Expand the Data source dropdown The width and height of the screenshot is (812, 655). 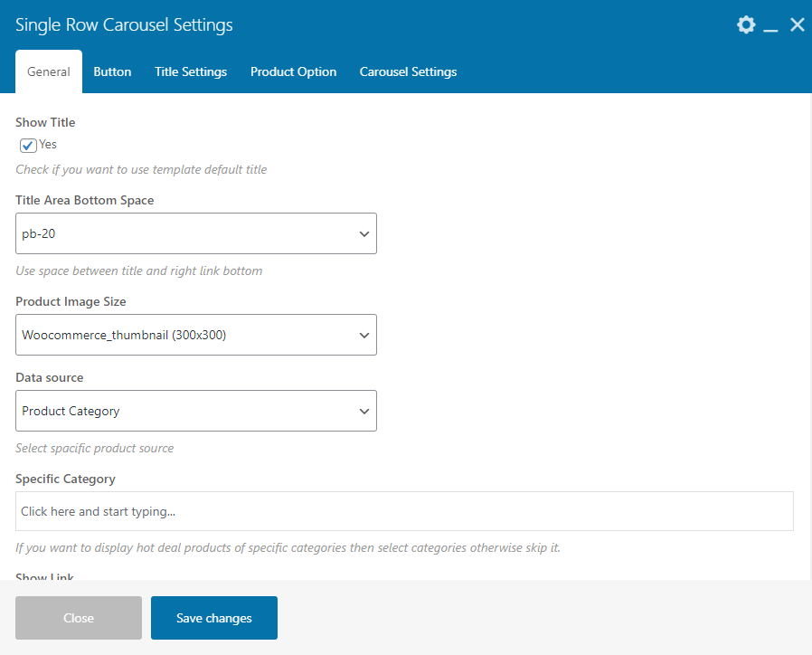pos(196,411)
